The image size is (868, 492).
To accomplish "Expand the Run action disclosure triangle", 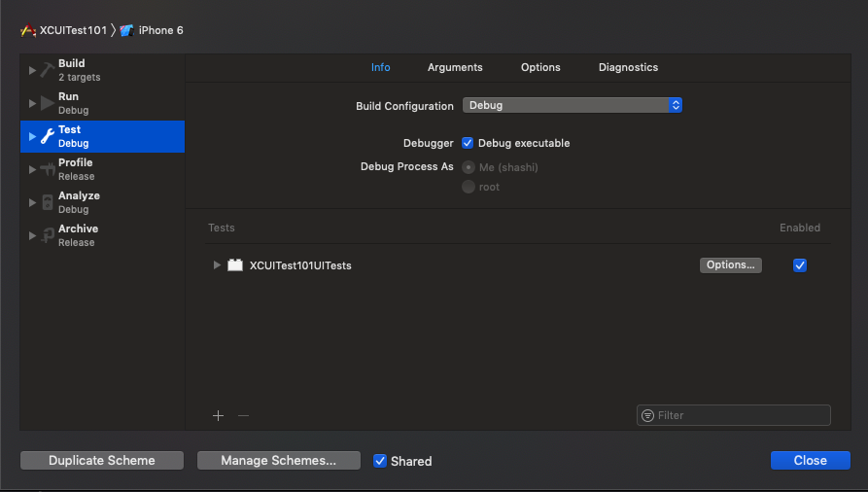I will 32,104.
